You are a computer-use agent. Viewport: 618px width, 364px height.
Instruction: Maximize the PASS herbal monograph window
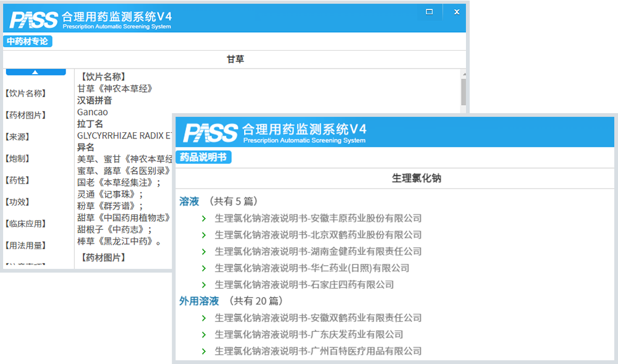coord(430,12)
